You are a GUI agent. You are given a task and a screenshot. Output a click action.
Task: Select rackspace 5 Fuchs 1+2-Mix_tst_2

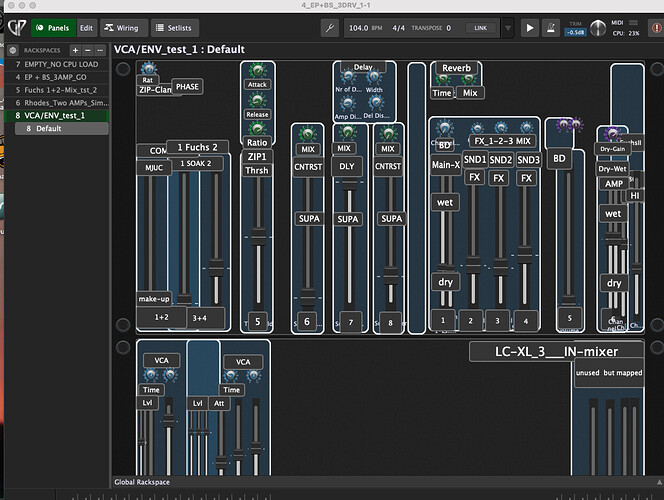(x=56, y=90)
